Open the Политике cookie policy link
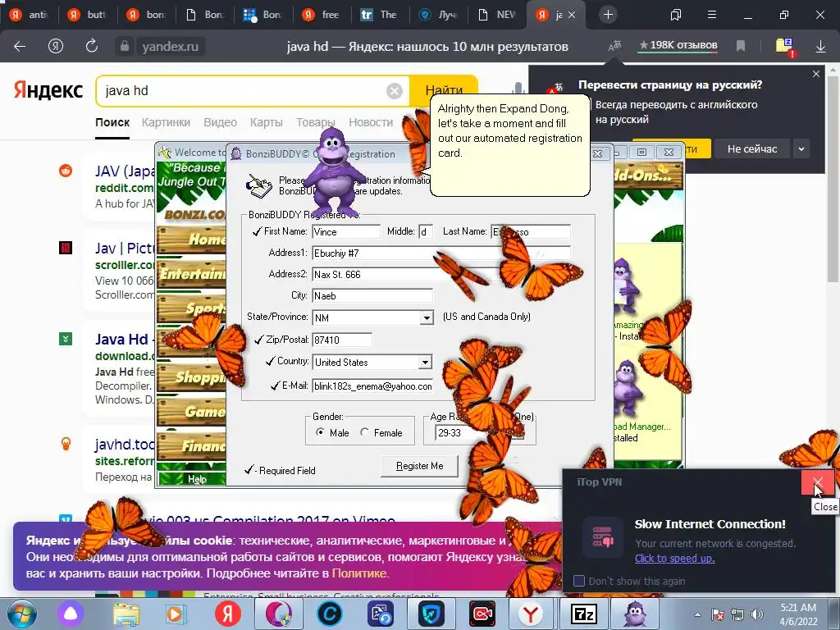Screen dimensions: 840x630 tap(359, 573)
